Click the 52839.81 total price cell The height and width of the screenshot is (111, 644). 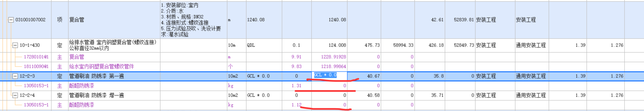click(460, 20)
